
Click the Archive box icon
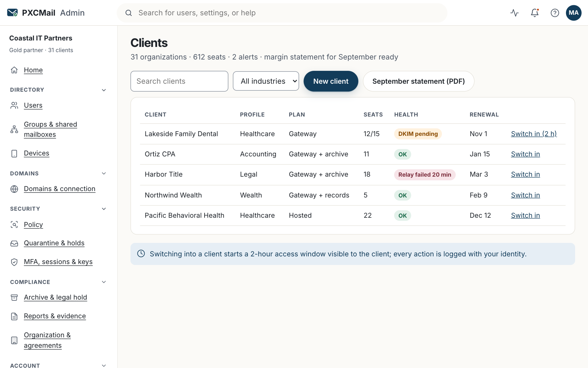coord(14,297)
